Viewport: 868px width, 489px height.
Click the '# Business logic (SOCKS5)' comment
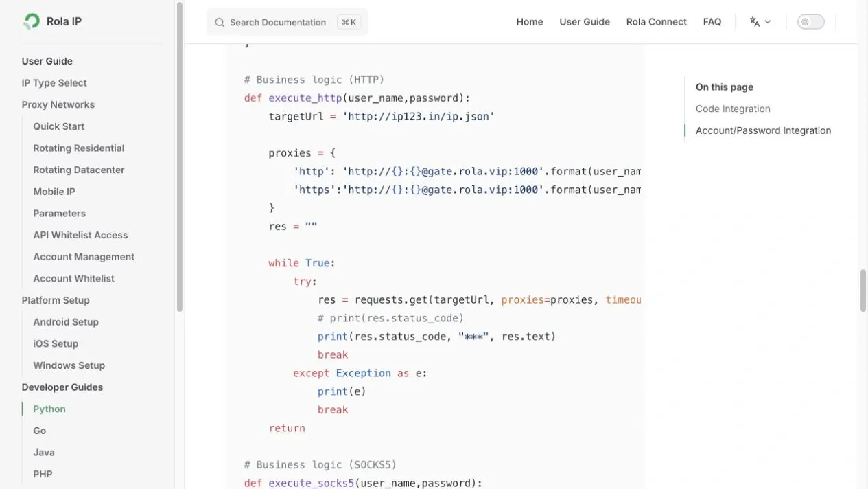(x=320, y=465)
